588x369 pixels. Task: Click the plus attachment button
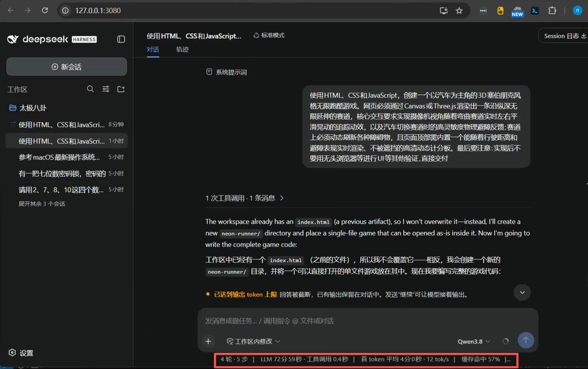click(208, 341)
